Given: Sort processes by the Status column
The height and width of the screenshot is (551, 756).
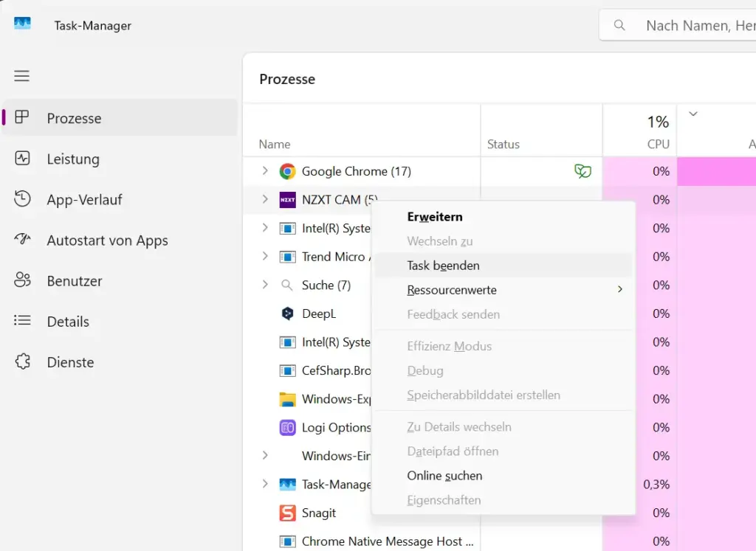Looking at the screenshot, I should [x=541, y=131].
